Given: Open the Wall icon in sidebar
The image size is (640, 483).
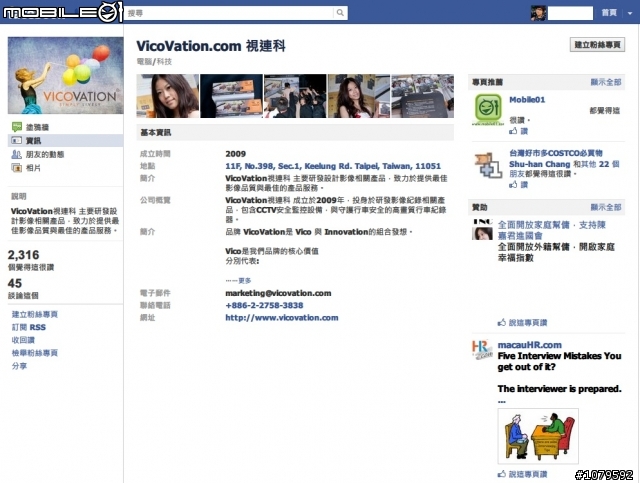Looking at the screenshot, I should pos(17,127).
